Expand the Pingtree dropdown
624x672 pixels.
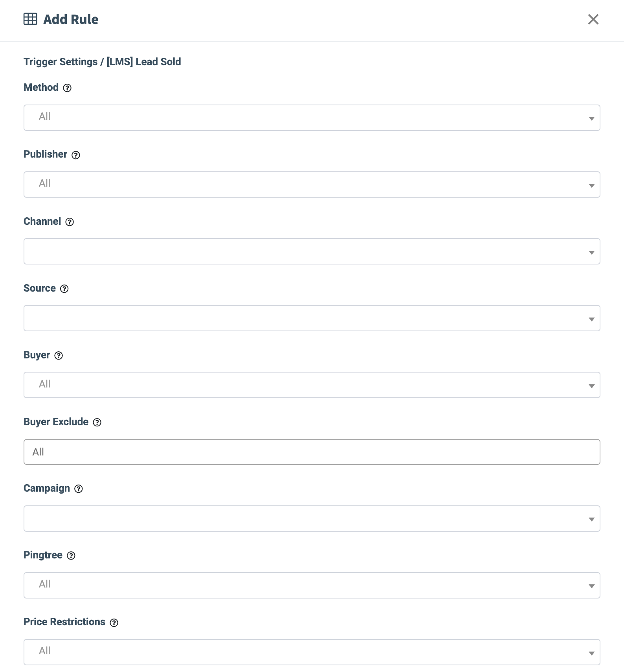[312, 585]
